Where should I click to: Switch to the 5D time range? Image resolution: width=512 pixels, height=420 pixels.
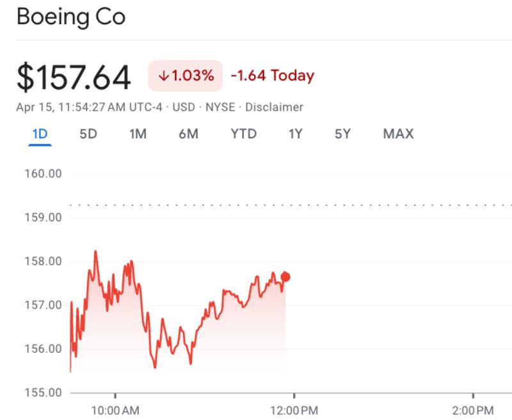[88, 134]
